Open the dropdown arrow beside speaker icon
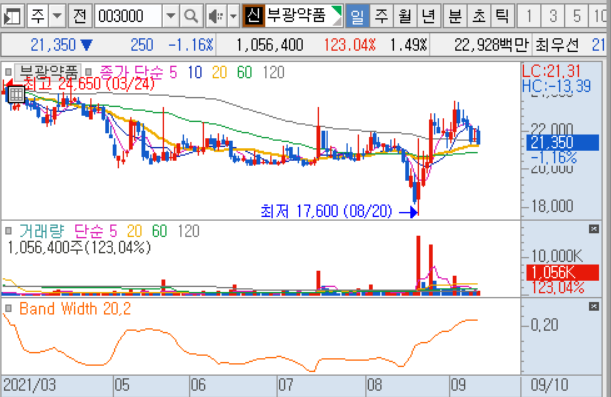This screenshot has width=611, height=397. pos(233,16)
